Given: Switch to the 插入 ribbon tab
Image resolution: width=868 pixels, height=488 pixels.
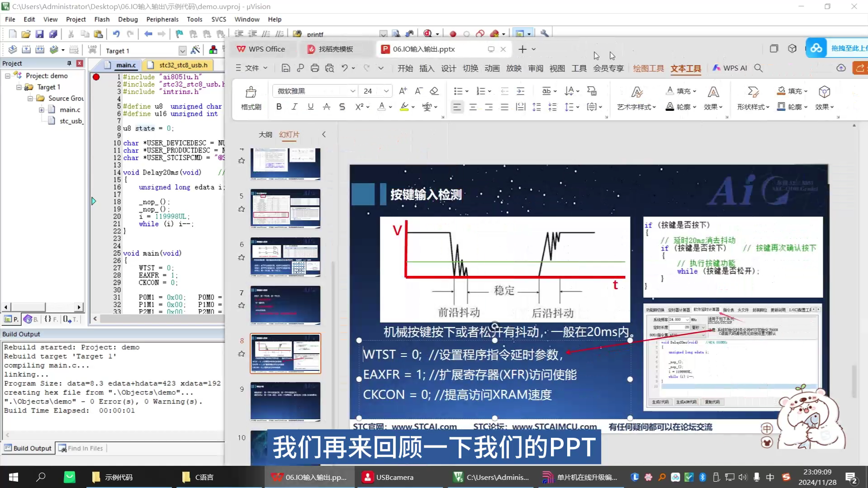Looking at the screenshot, I should tap(427, 68).
